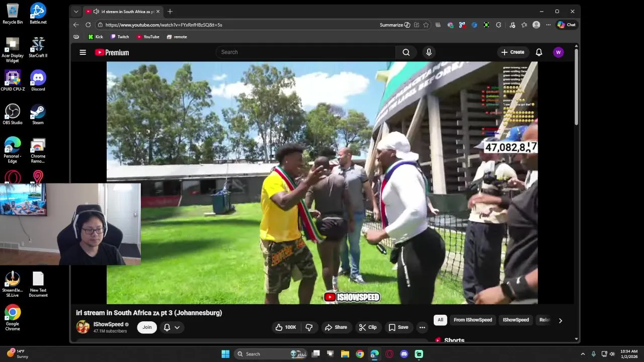Reload the page with refresh icon

tap(88, 25)
